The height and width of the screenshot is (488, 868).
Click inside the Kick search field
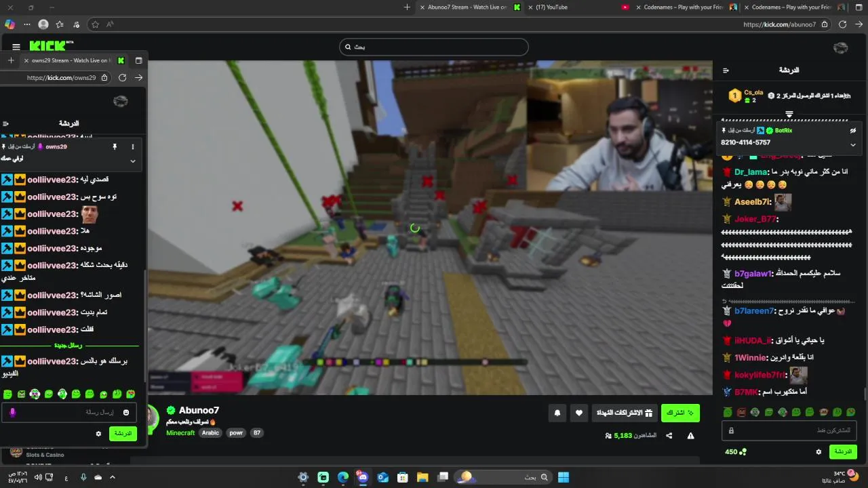[434, 47]
